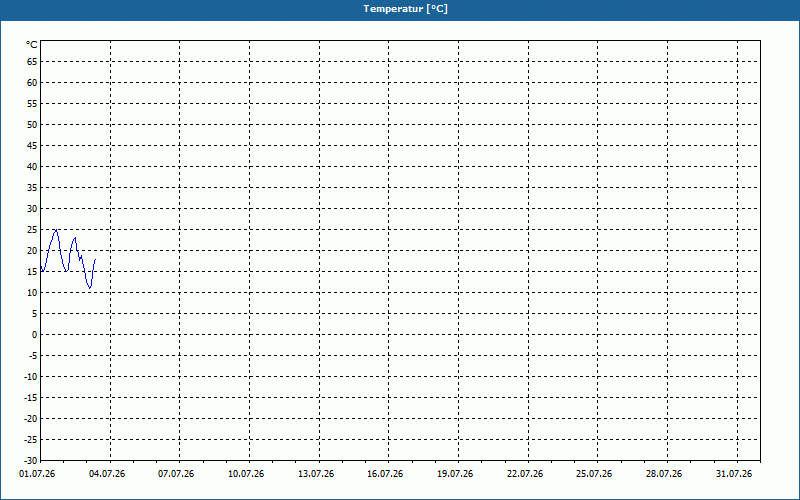800x500 pixels.
Task: Click axis label -15
Action: 31,397
